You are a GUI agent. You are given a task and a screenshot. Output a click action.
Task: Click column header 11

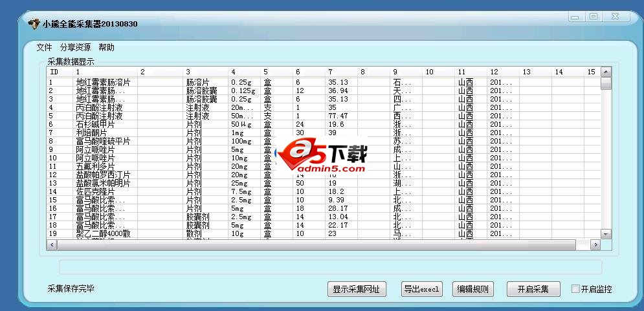point(471,72)
